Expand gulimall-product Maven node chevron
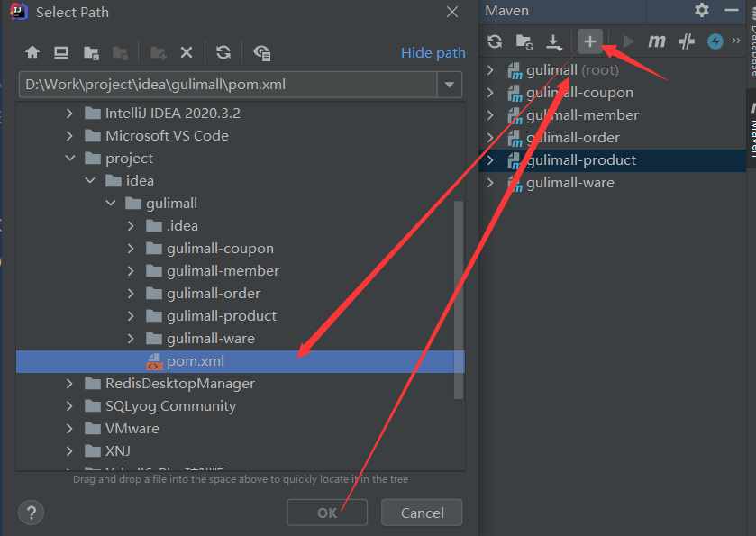 [x=490, y=160]
